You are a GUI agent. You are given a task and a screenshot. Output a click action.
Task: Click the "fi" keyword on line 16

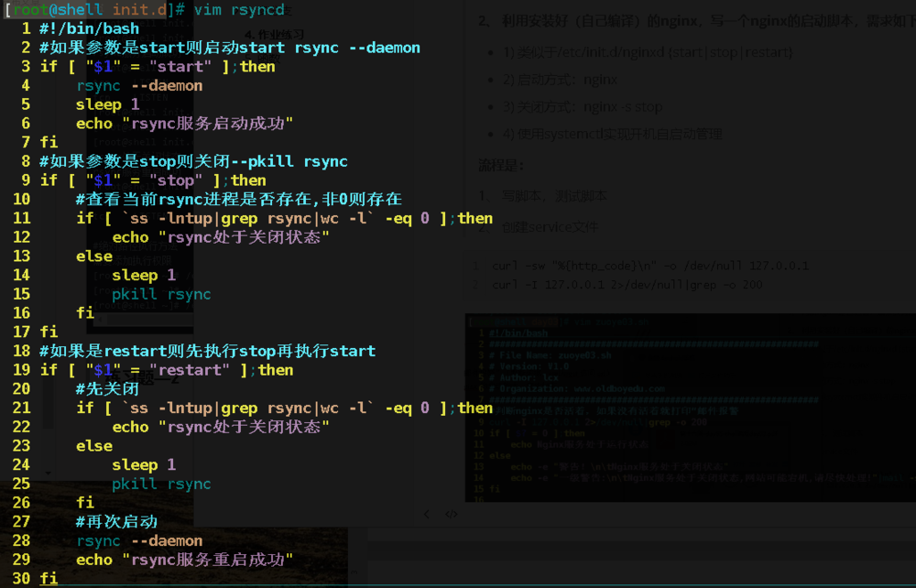85,313
